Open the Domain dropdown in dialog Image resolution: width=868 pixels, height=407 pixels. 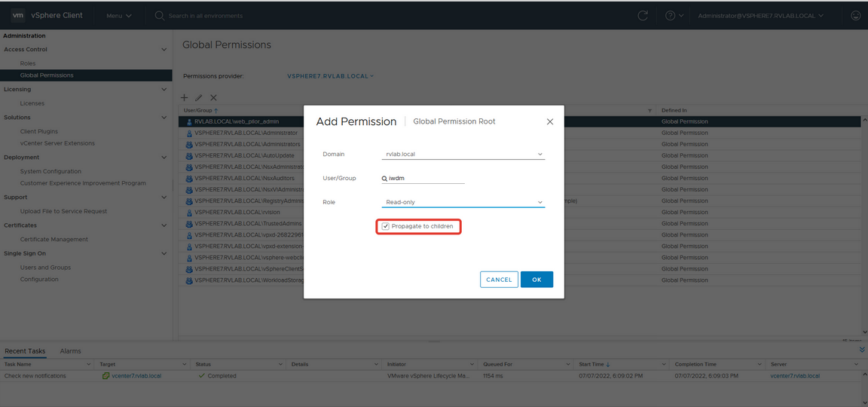[463, 154]
